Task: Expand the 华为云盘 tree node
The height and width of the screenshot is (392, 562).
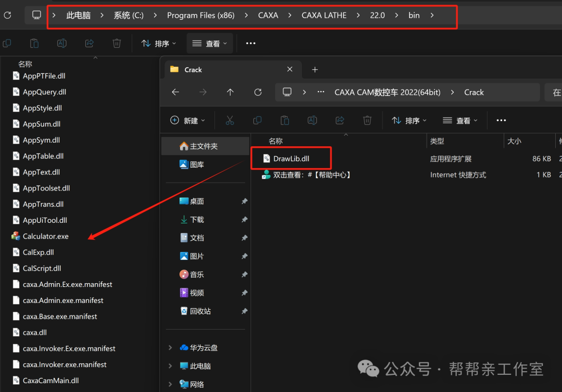Action: 170,348
